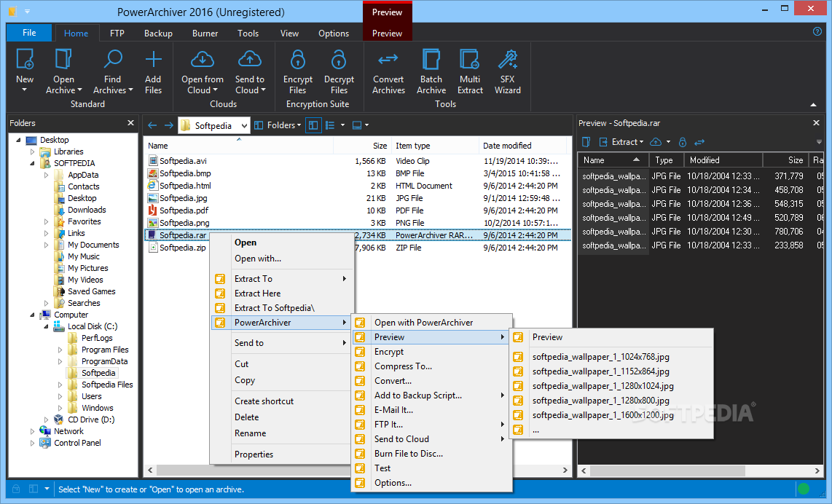This screenshot has width=832, height=504.
Task: Select Test in PowerArchiver submenu
Action: (x=432, y=468)
